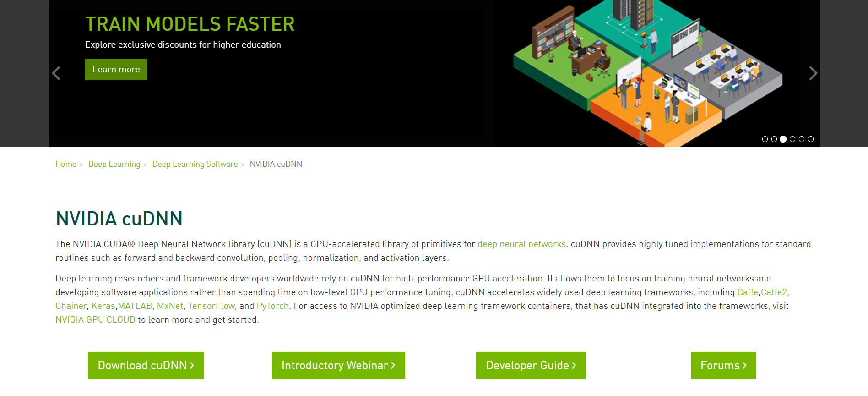Advance to the next carousel slide
868x396 pixels.
813,73
